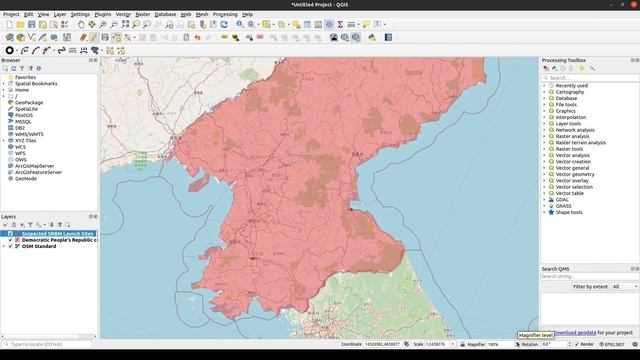Expand XYZ Tiles in Browser

(4, 140)
